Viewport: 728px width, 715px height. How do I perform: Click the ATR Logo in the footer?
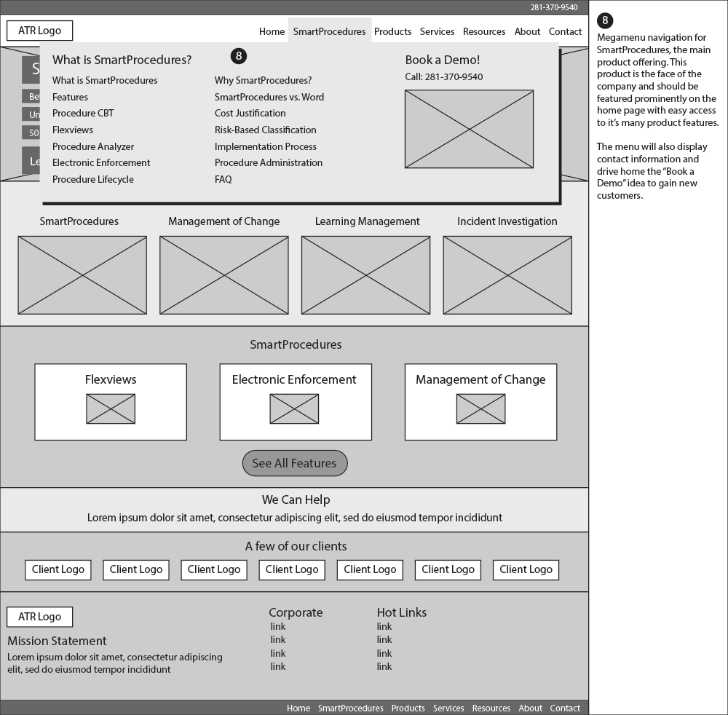point(39,616)
